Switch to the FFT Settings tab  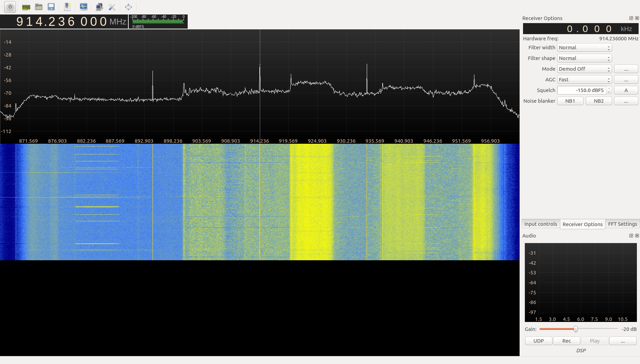click(x=622, y=224)
